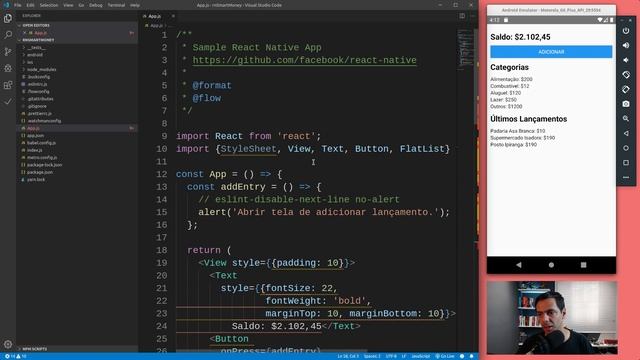Close App.js in Open Editors list
The height and width of the screenshot is (360, 640).
click(x=24, y=33)
